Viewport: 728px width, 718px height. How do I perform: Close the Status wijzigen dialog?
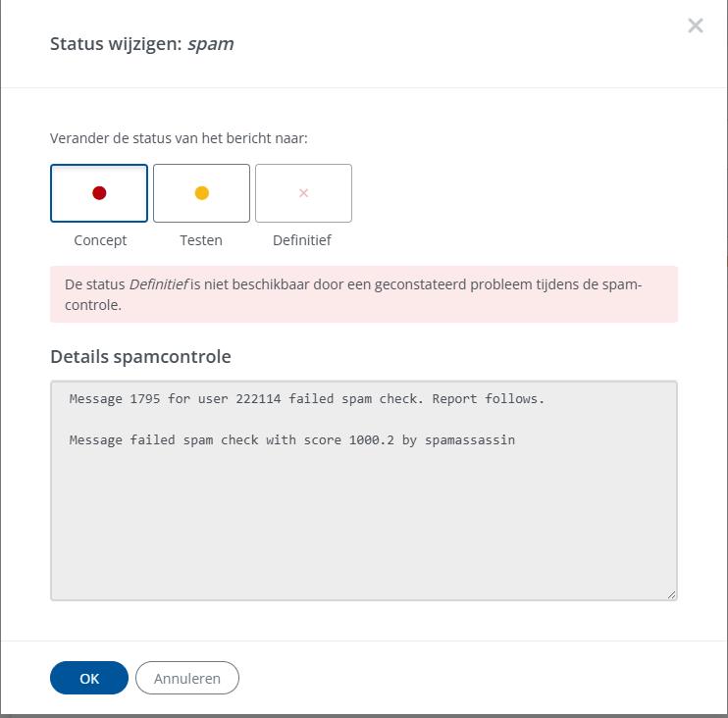click(696, 26)
